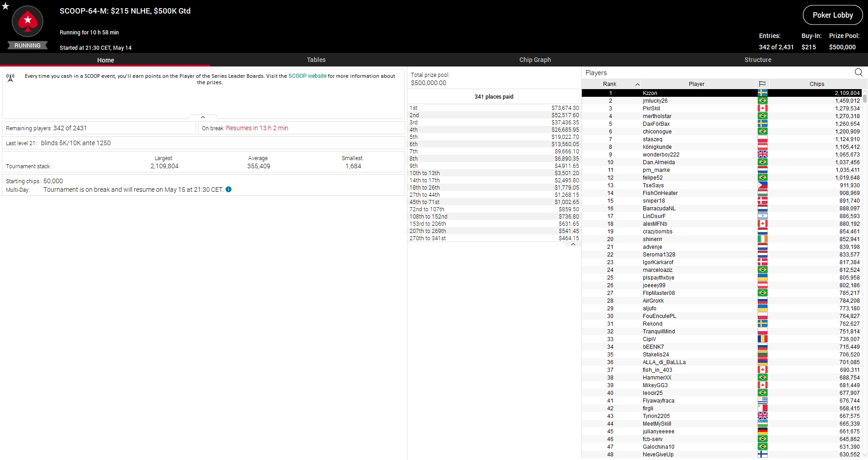
Task: Click the blinds 5K/10K ante 1250 text
Action: [x=75, y=143]
